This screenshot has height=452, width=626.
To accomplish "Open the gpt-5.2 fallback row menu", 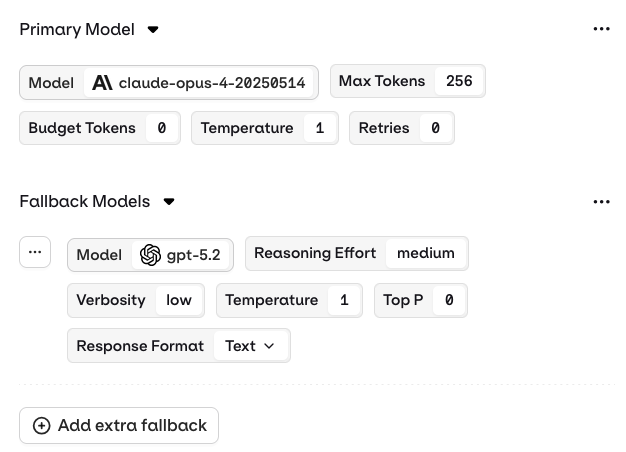I will click(35, 253).
